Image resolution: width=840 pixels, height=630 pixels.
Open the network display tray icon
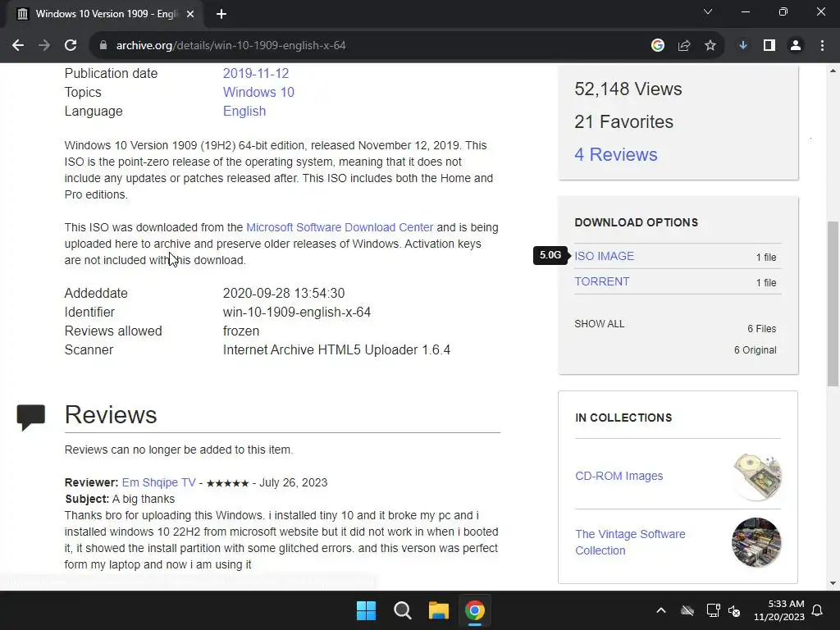(713, 610)
